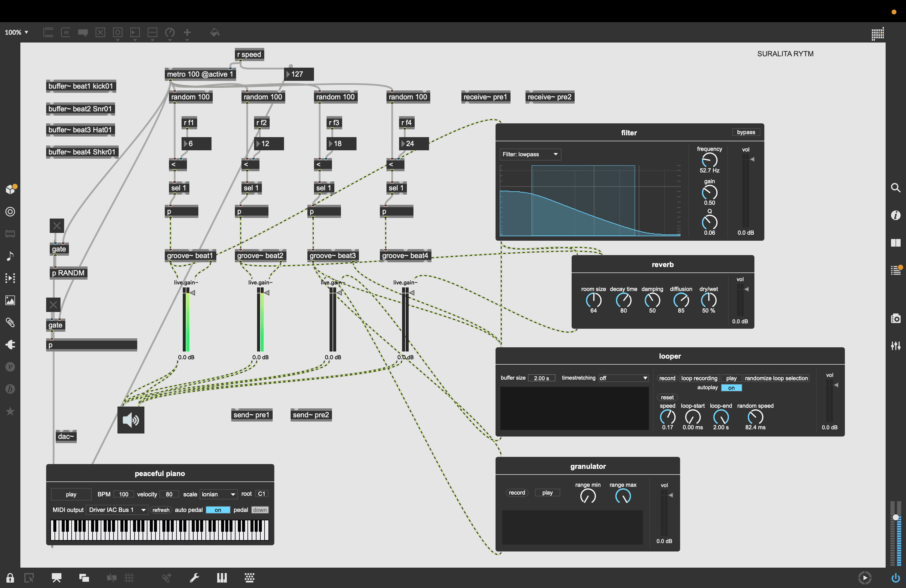Toggle looper autoplay on button

pos(731,388)
